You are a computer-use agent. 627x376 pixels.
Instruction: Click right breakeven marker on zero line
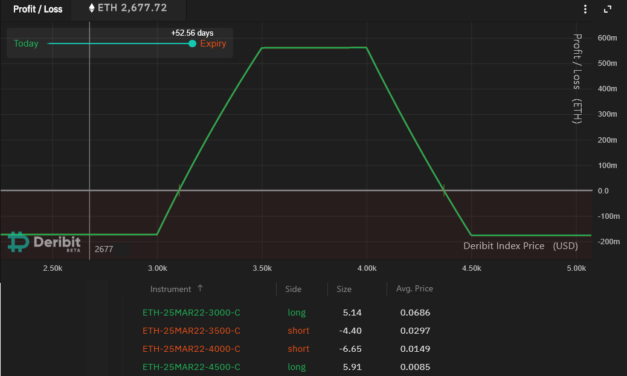[x=444, y=190]
